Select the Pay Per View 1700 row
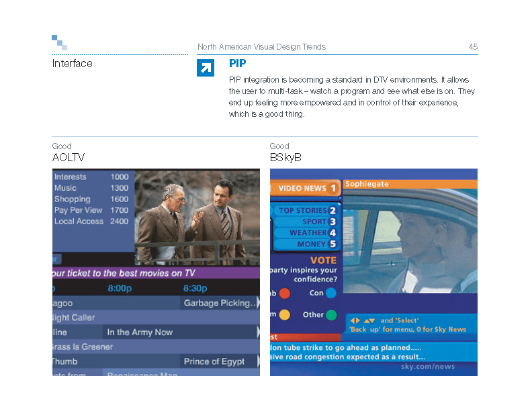This screenshot has height=411, width=532. pos(91,210)
